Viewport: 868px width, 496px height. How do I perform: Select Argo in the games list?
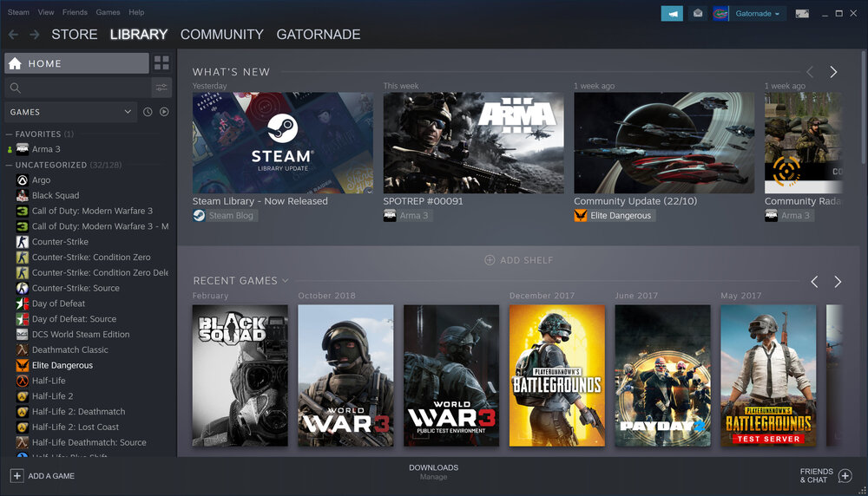41,180
